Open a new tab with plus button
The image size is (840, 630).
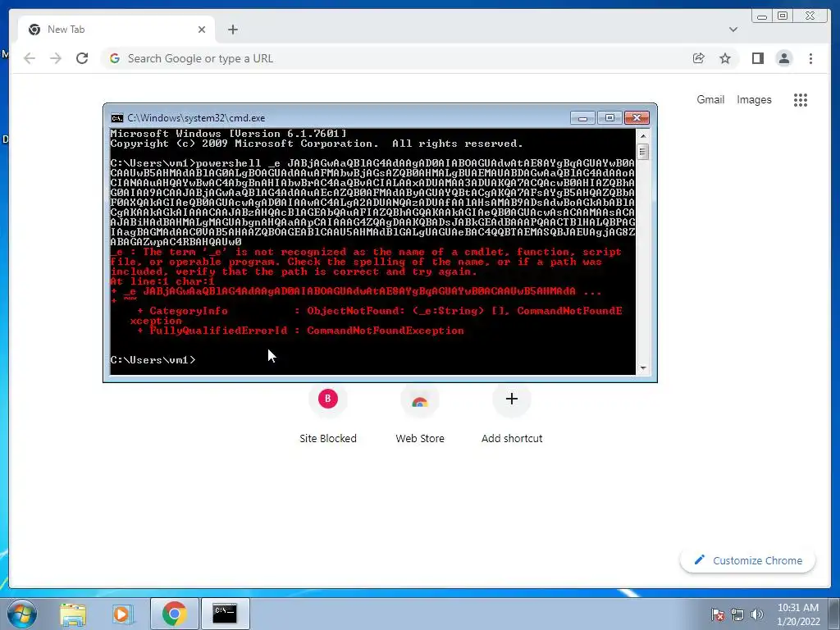click(232, 30)
